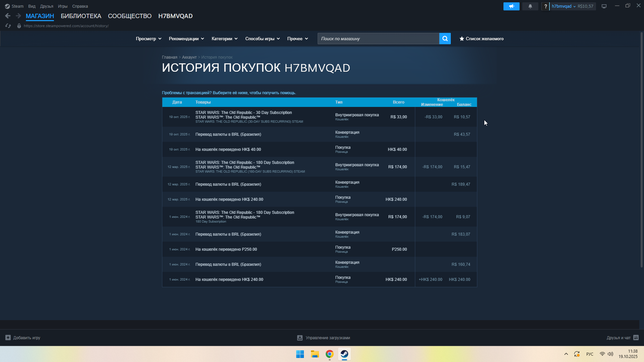
Task: Switch to Big Picture mode icon
Action: (604, 6)
